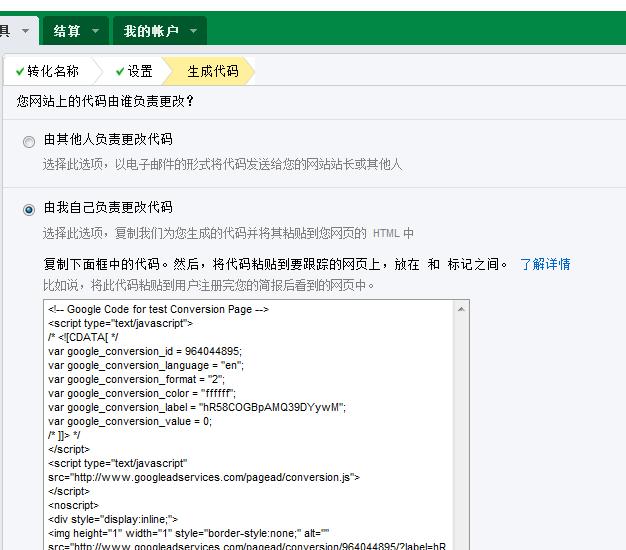Go to the 设置 step
The width and height of the screenshot is (626, 550).
(135, 71)
